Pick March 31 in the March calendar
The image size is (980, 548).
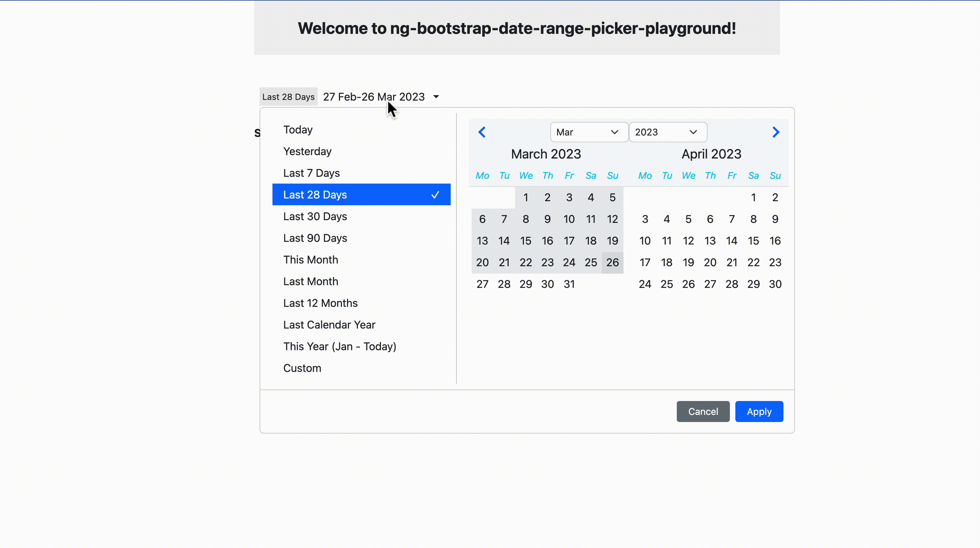(569, 284)
